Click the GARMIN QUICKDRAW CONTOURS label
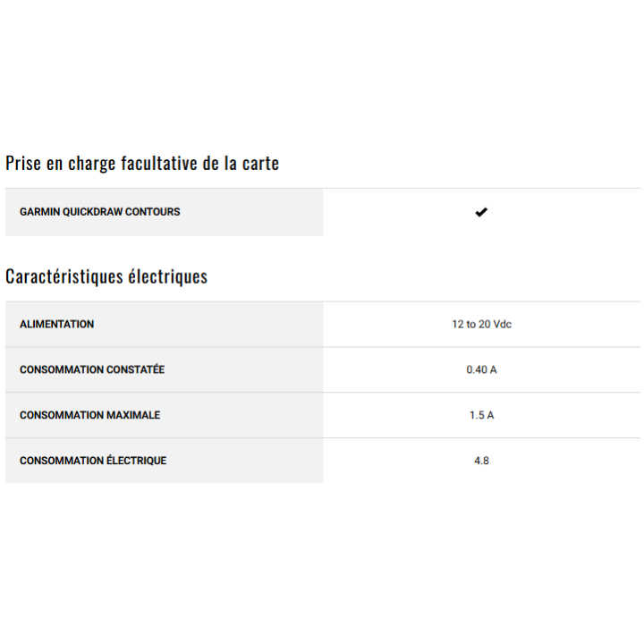The width and height of the screenshot is (644, 644). click(x=99, y=212)
